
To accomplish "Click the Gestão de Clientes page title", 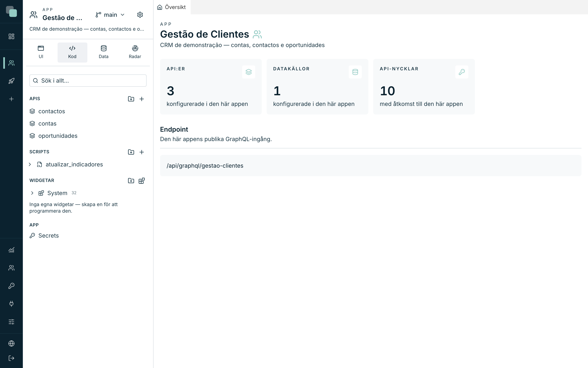I will click(205, 34).
